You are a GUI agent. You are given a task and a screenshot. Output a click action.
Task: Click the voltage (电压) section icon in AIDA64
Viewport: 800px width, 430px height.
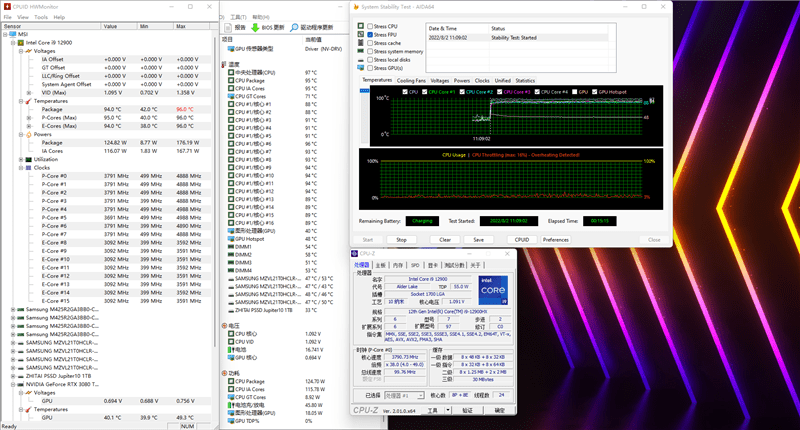tap(224, 325)
